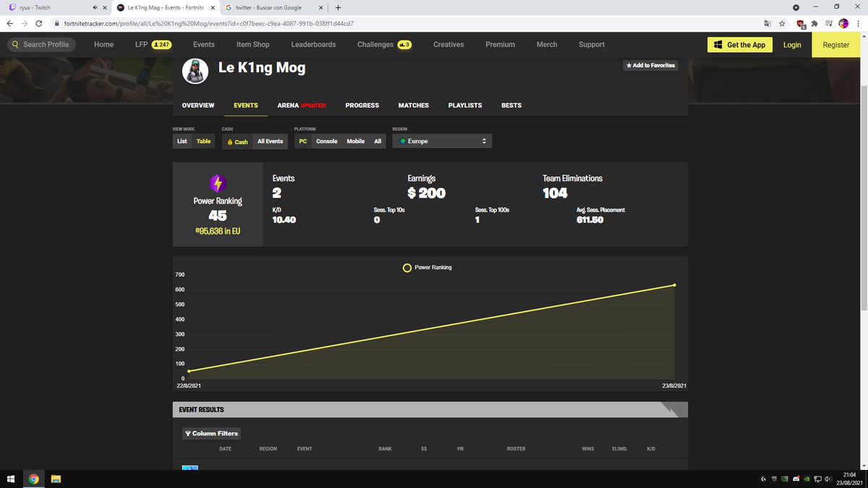This screenshot has height=488, width=868.
Task: Open the Premium page
Action: (x=500, y=44)
